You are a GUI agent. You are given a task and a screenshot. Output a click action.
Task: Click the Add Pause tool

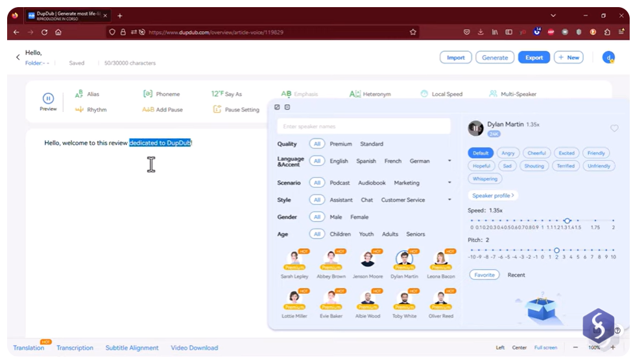pyautogui.click(x=162, y=109)
